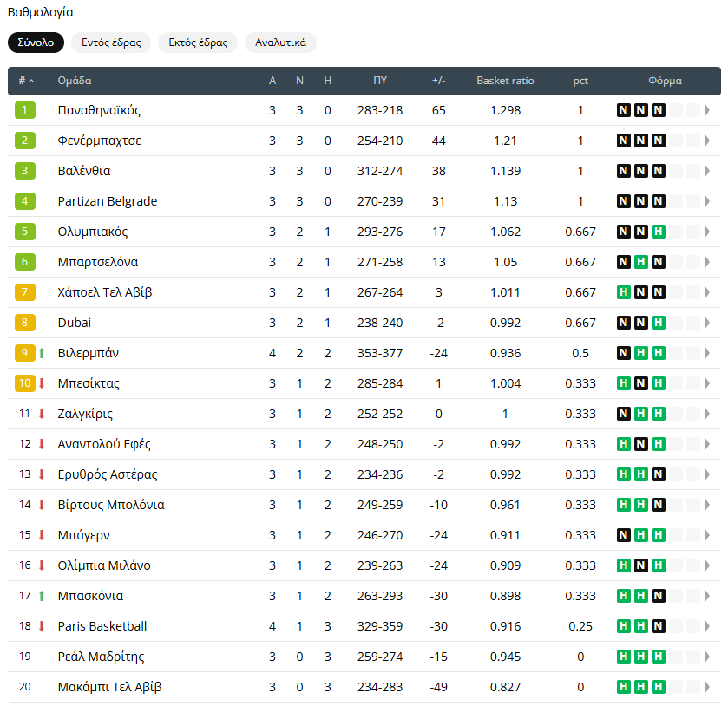Viewport: 728px width, 706px height.
Task: Click green up arrow beside Μπασκόνια
Action: 42,596
